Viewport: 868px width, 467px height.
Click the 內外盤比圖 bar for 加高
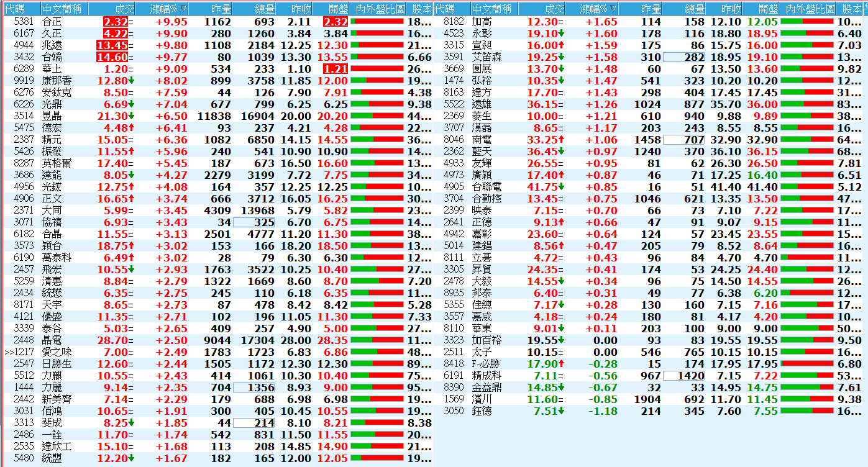click(806, 22)
